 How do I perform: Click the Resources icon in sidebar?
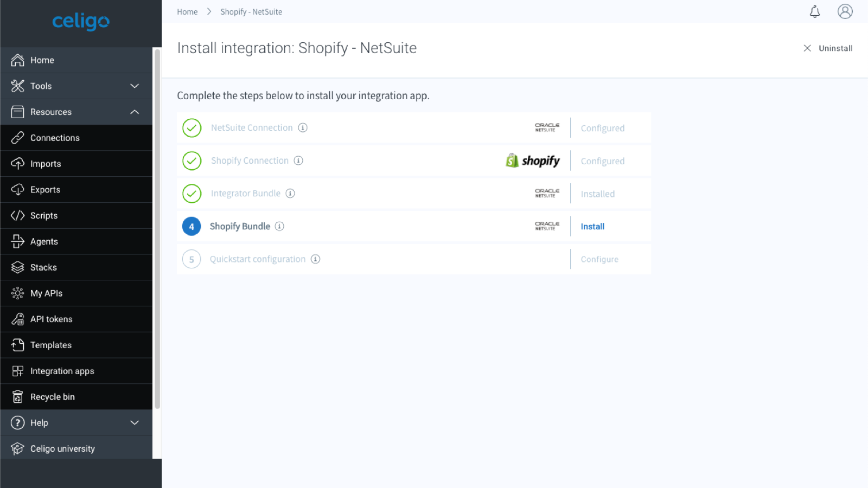[x=18, y=112]
